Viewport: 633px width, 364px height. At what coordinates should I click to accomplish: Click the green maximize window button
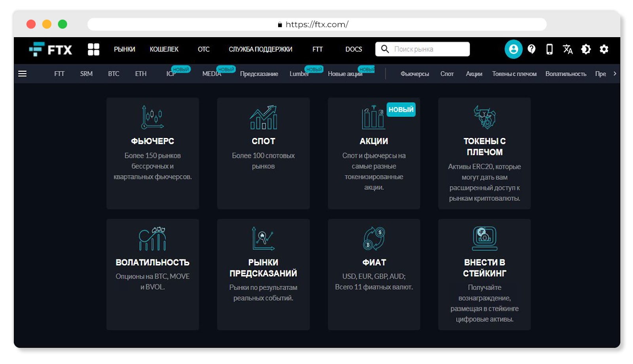(63, 24)
